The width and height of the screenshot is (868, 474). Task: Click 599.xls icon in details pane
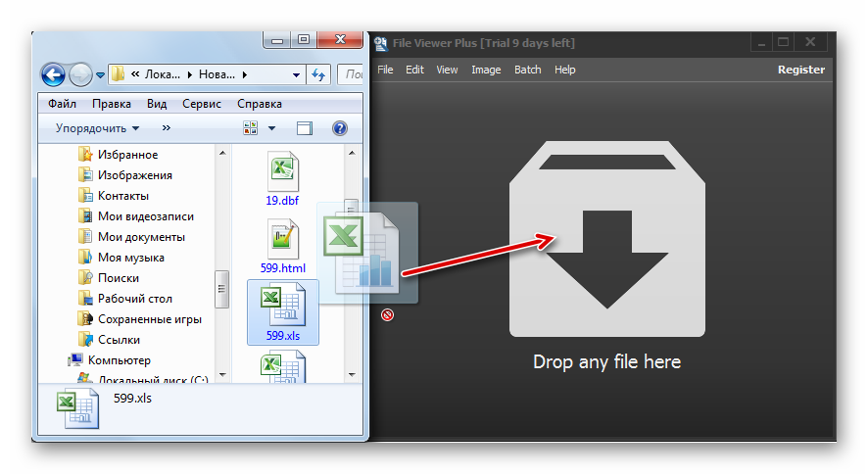tap(78, 408)
